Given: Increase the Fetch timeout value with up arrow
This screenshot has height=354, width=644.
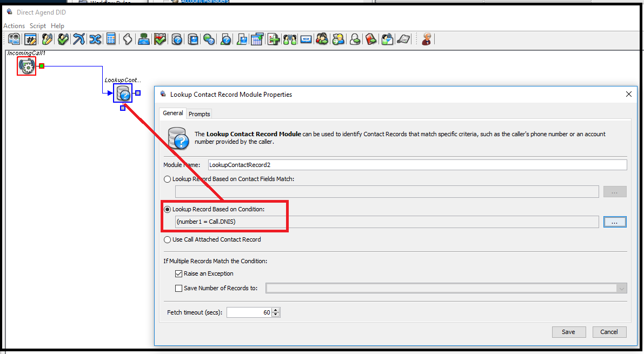Looking at the screenshot, I should [276, 310].
